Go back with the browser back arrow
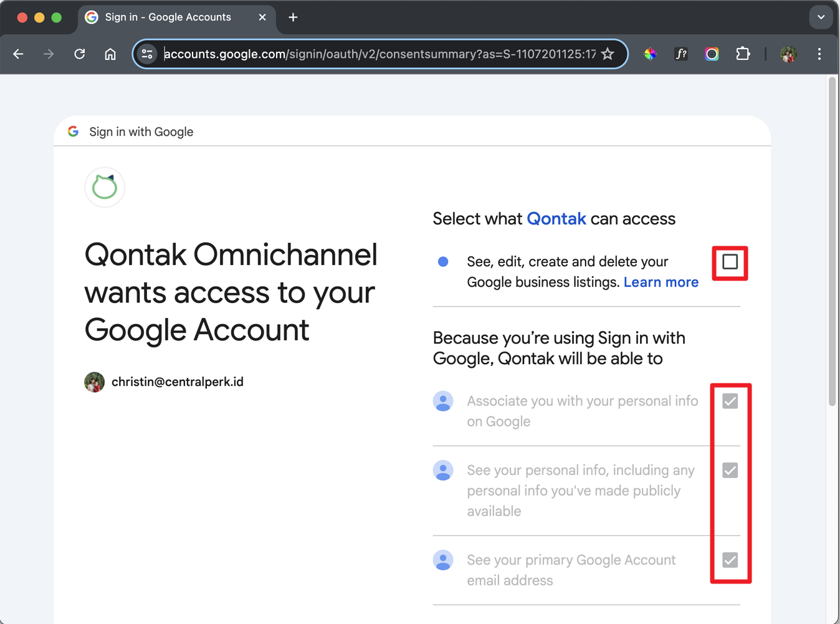 click(18, 54)
